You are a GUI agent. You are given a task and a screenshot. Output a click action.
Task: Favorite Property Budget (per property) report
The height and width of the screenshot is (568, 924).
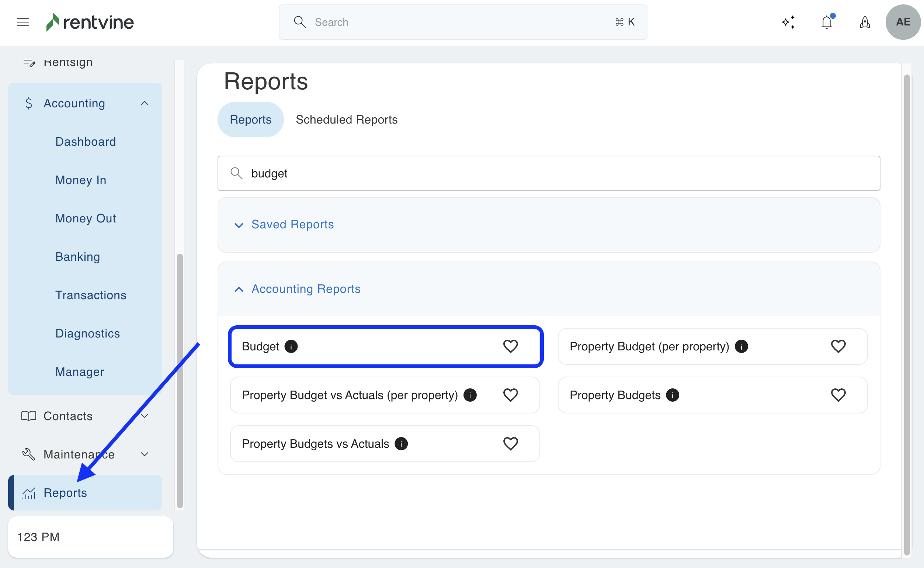click(838, 346)
